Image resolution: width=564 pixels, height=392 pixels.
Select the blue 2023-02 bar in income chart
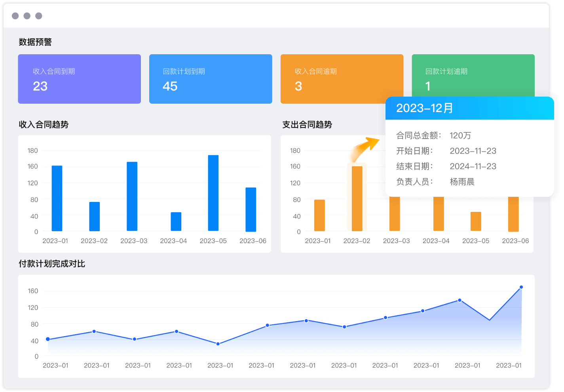point(95,216)
